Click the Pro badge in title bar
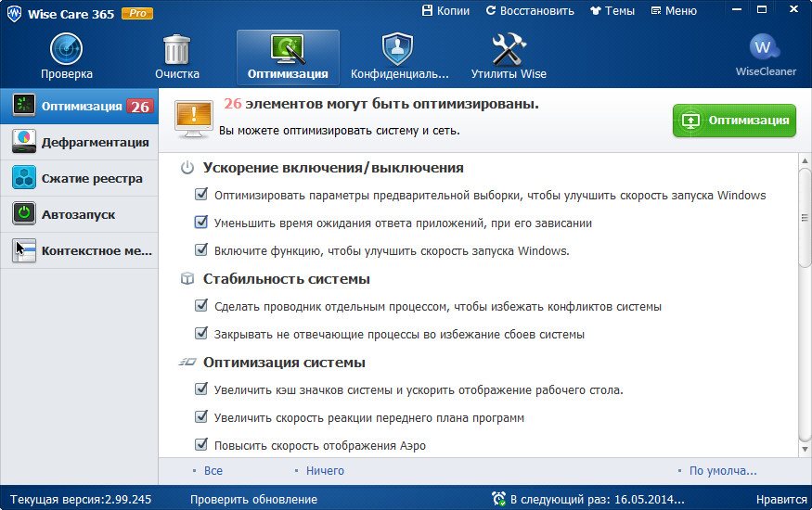This screenshot has height=510, width=812. tap(137, 14)
